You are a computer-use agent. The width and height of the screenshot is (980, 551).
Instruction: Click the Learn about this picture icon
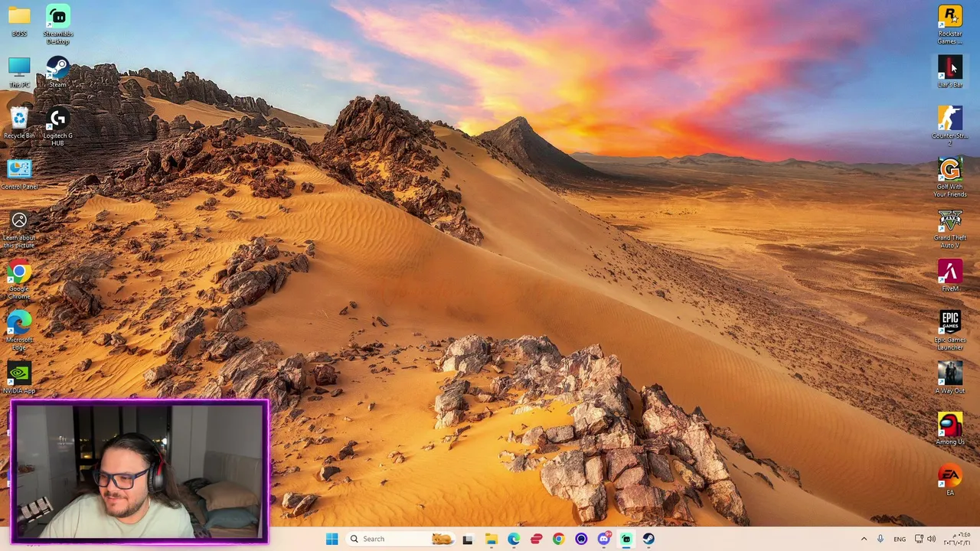click(x=19, y=230)
